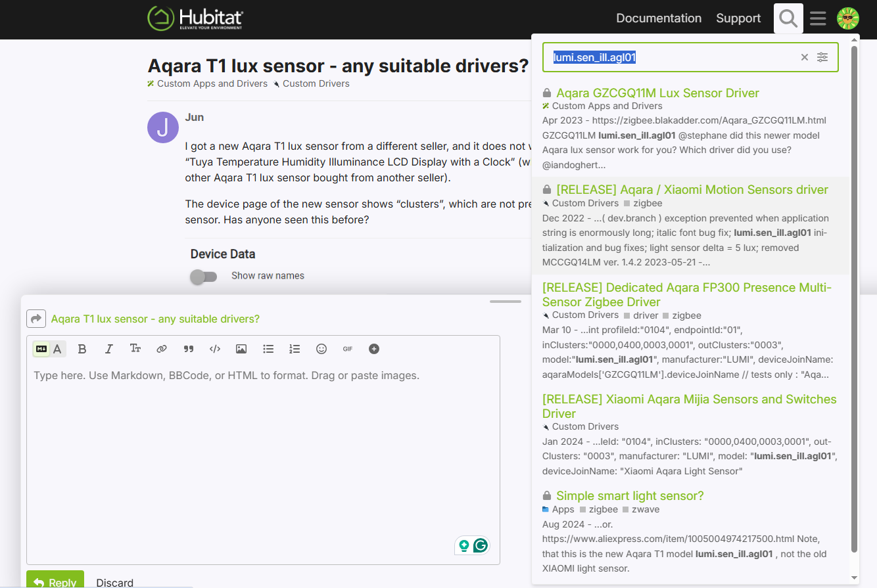
Task: Insert a hyperlink
Action: (x=162, y=349)
